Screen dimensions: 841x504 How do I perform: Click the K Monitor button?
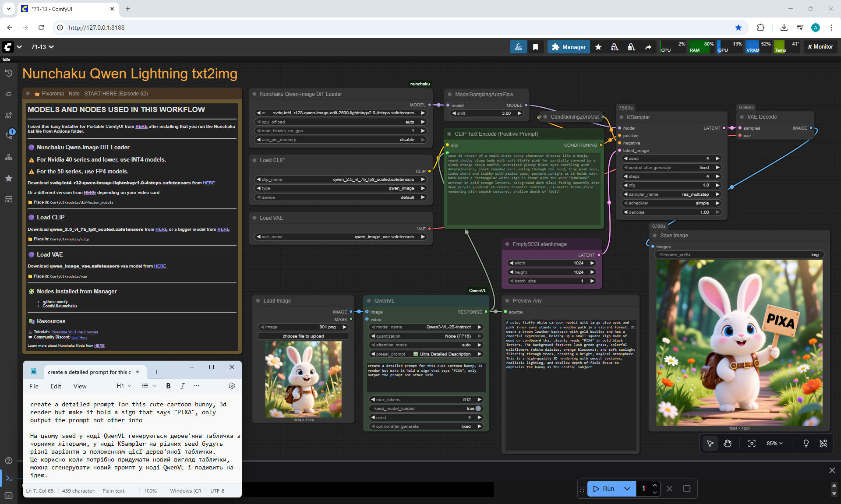tap(820, 47)
